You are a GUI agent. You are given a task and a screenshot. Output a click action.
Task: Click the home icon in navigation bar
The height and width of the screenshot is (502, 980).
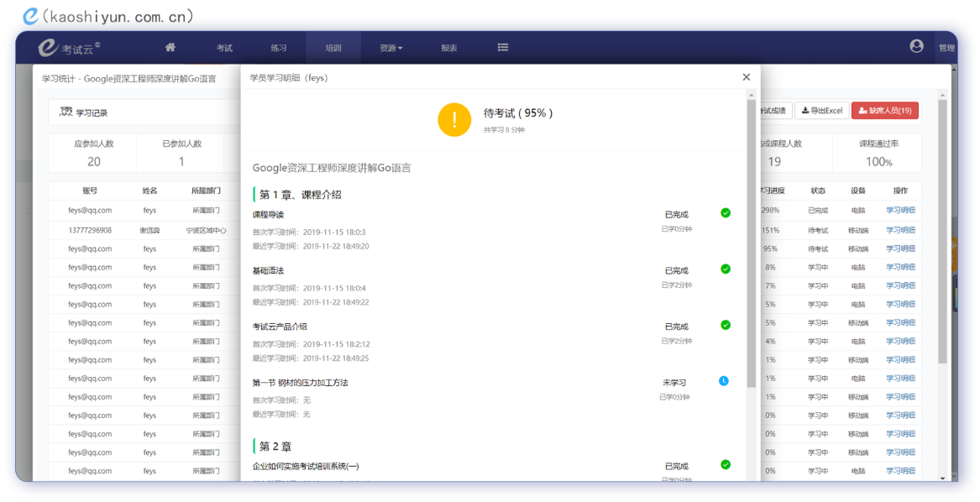tap(170, 48)
